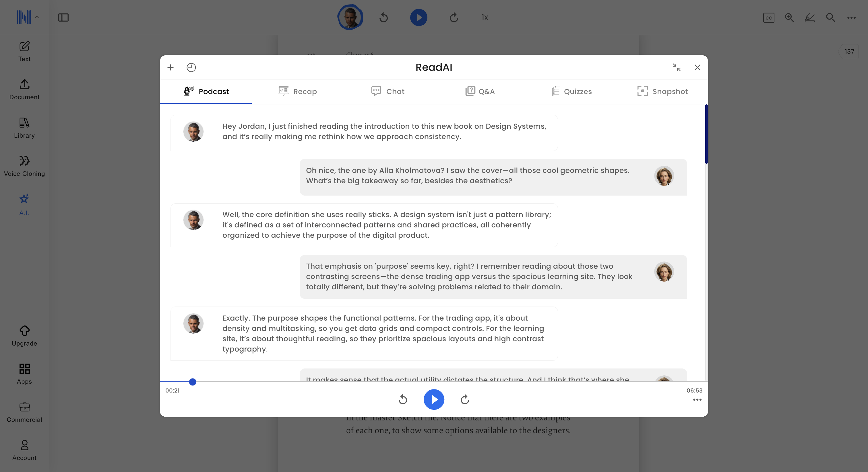Open Voice Cloning in sidebar
This screenshot has width=868, height=472.
click(24, 166)
